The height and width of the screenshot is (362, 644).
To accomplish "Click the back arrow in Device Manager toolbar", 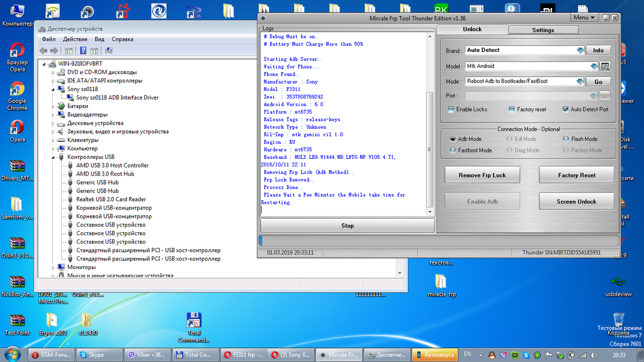I will [x=43, y=50].
